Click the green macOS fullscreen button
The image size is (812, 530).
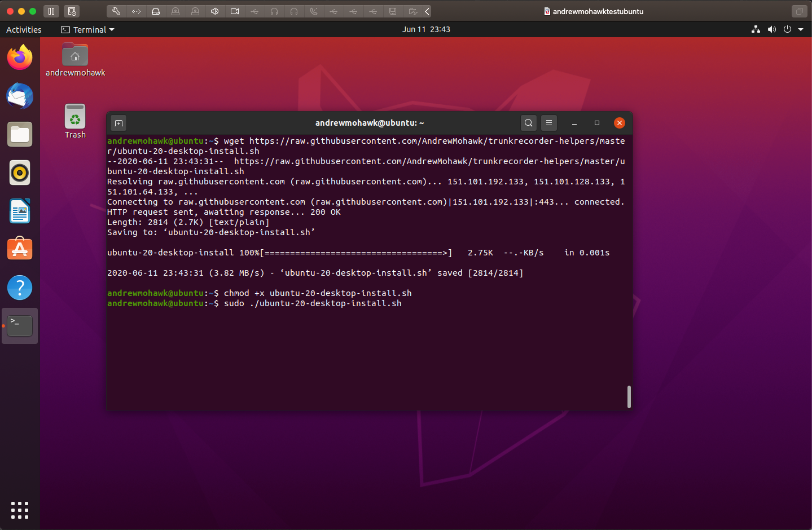(33, 11)
